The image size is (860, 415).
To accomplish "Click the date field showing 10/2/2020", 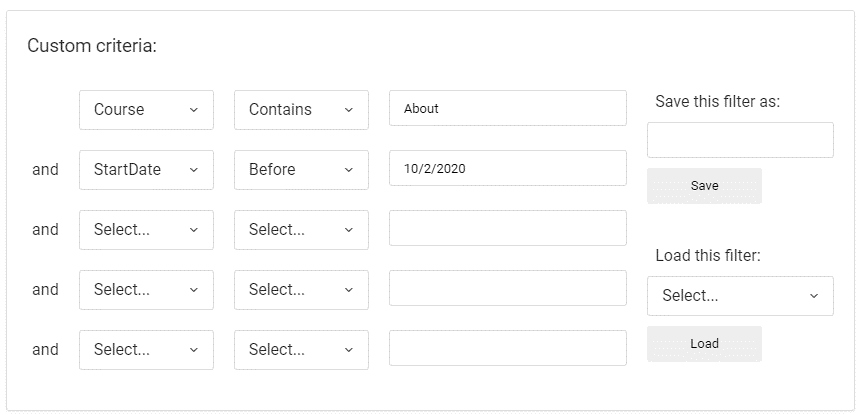I will [x=507, y=169].
